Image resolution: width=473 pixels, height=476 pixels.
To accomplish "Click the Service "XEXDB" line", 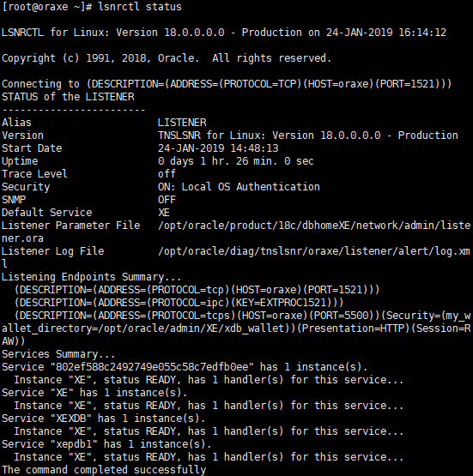I will (104, 419).
